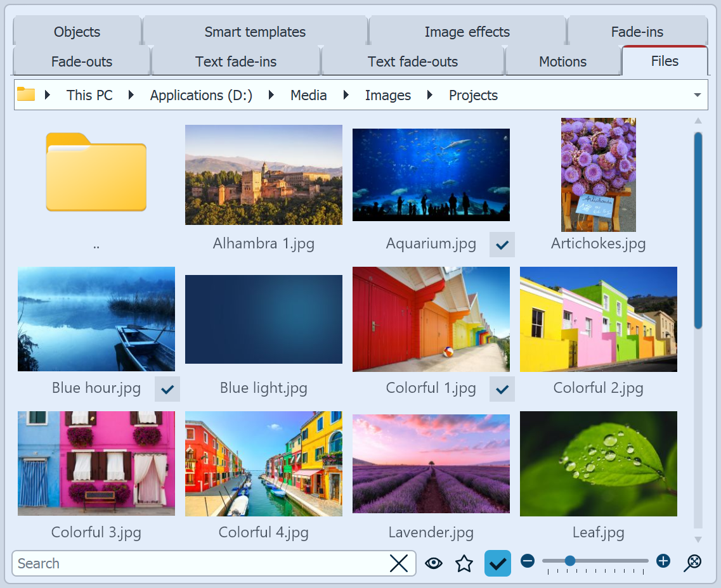Screen dimensions: 721x588
Task: Select the Lavender.jpg thumbnail
Action: [x=431, y=464]
